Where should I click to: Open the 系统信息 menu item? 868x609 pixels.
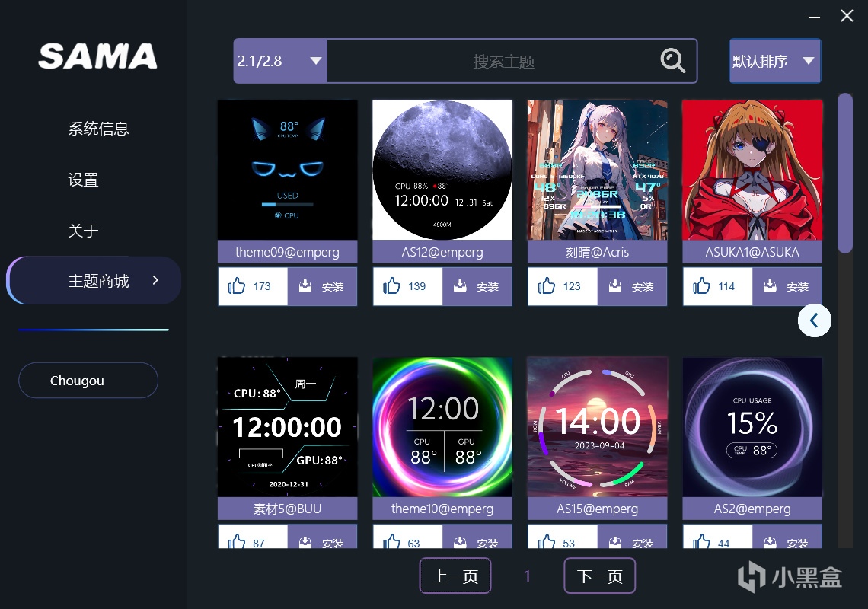pyautogui.click(x=98, y=129)
